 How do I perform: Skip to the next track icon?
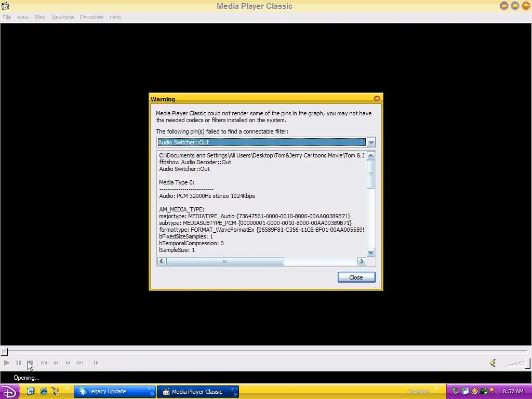[79, 363]
